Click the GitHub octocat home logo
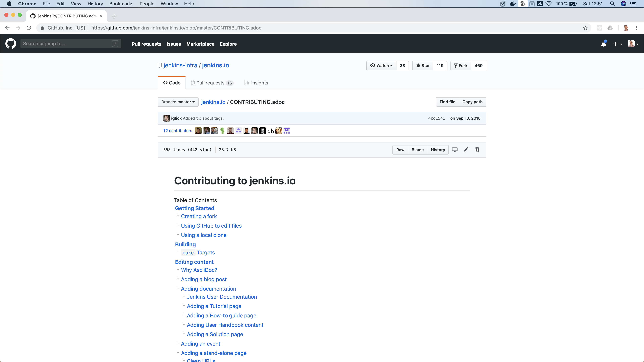The image size is (644, 362). pos(11,44)
